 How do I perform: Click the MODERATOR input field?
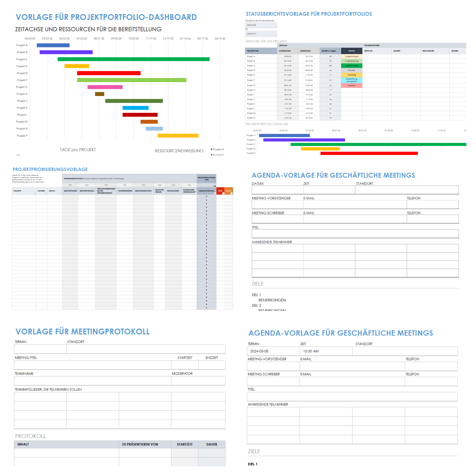[198, 381]
